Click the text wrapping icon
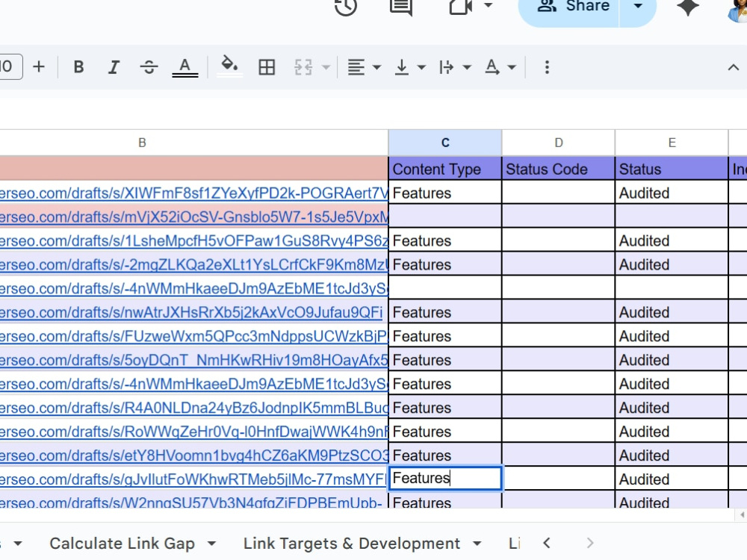This screenshot has width=747, height=560. click(x=447, y=67)
